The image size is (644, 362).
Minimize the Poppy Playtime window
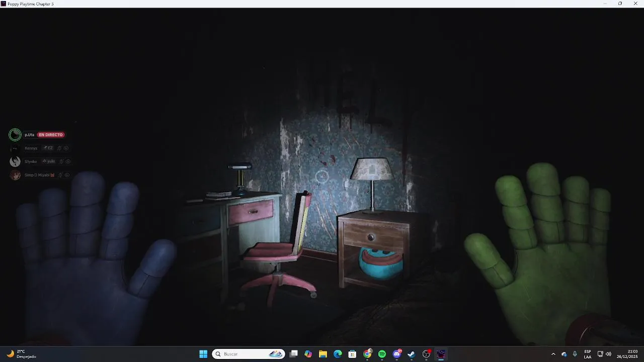tap(605, 4)
